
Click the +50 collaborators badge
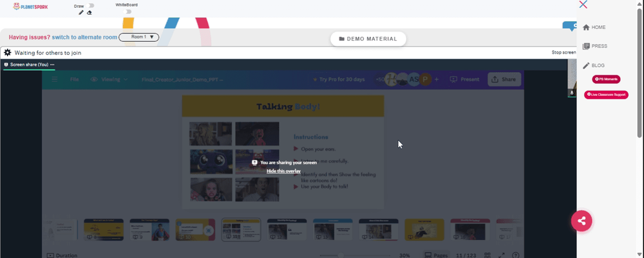click(380, 79)
